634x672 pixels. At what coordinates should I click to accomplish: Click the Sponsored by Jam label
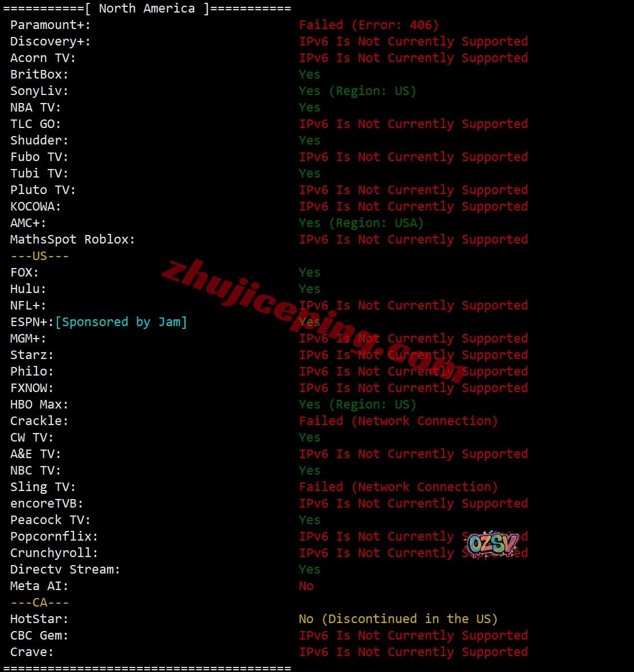(121, 322)
